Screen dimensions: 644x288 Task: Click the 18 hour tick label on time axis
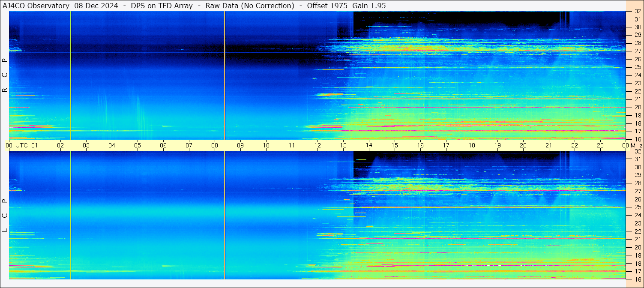tap(472, 145)
